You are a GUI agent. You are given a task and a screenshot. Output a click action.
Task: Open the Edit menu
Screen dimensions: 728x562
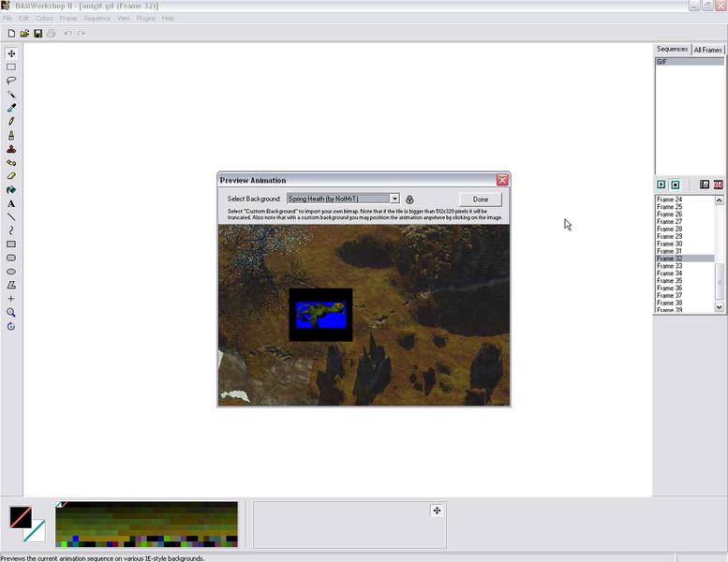(23, 18)
